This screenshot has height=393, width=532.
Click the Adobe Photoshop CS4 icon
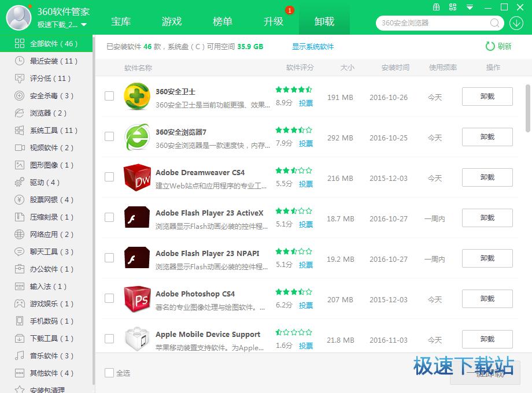(137, 299)
